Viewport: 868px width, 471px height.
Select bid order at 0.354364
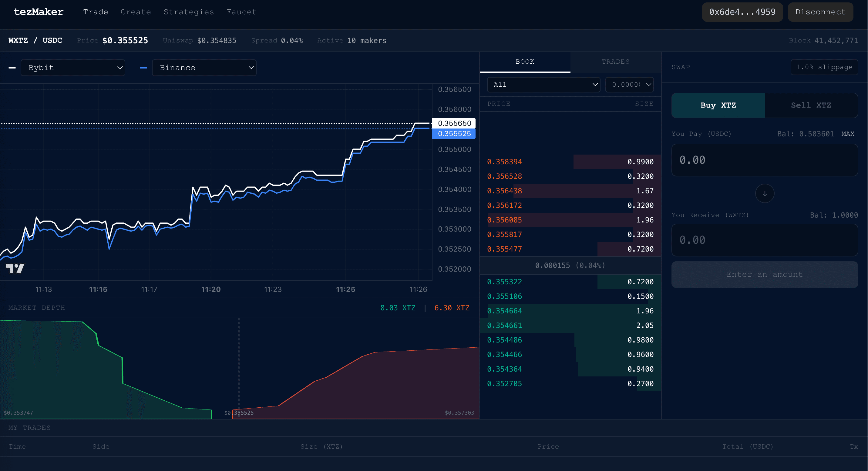[x=570, y=369]
